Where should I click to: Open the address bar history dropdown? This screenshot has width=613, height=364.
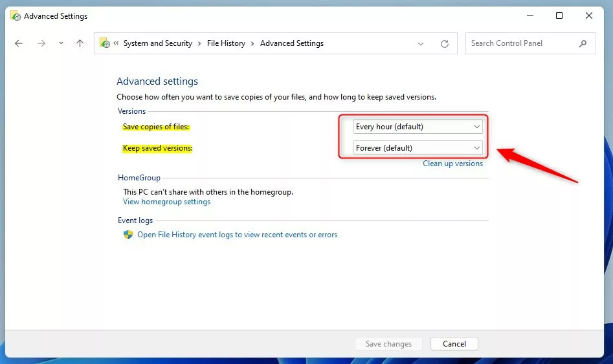421,44
